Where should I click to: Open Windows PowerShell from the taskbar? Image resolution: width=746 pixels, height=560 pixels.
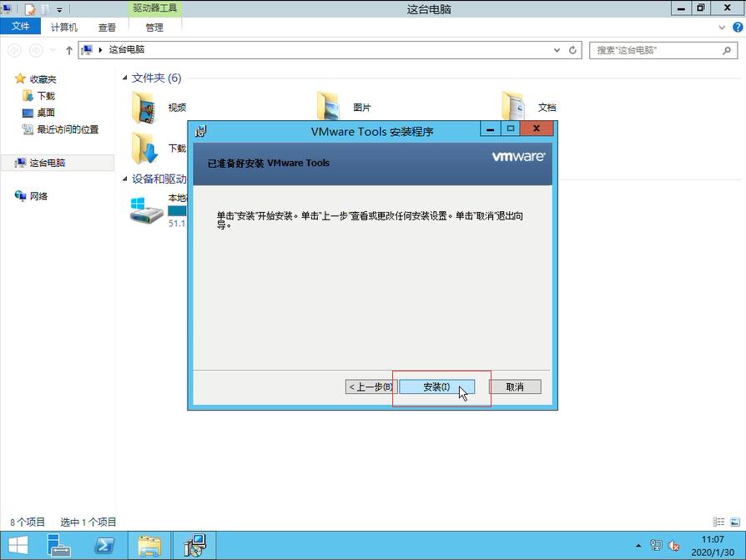point(103,546)
